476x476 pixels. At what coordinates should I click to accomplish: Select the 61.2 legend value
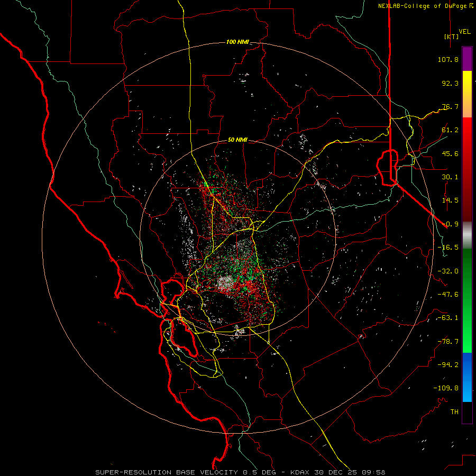450,130
